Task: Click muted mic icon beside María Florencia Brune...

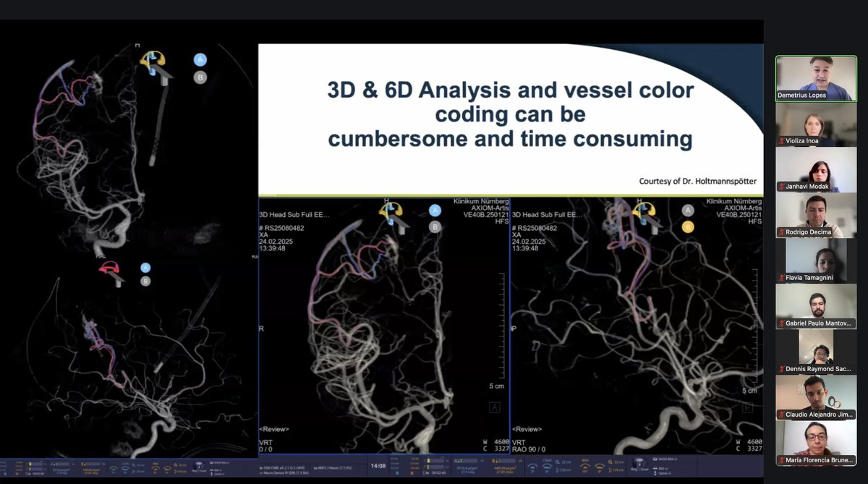Action: (782, 459)
